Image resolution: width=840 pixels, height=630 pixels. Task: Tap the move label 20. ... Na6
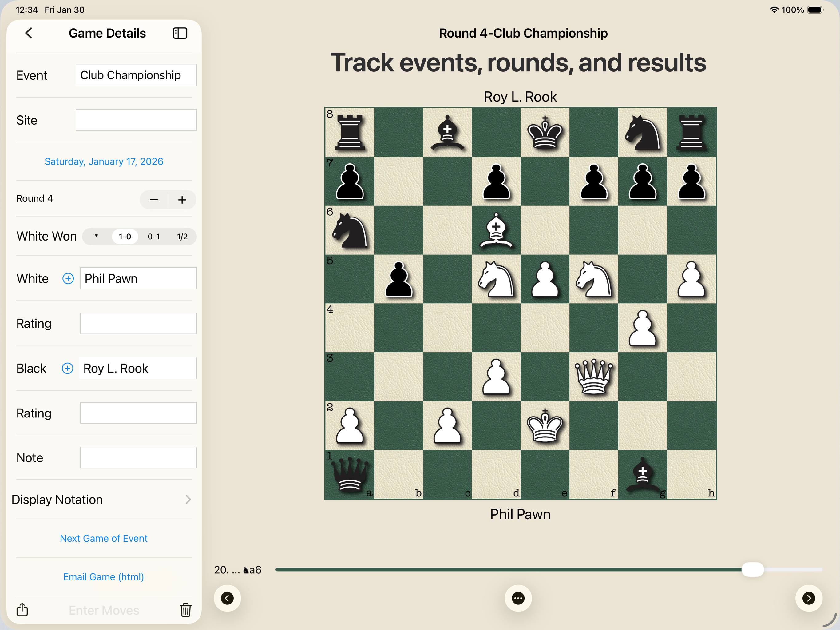[238, 570]
